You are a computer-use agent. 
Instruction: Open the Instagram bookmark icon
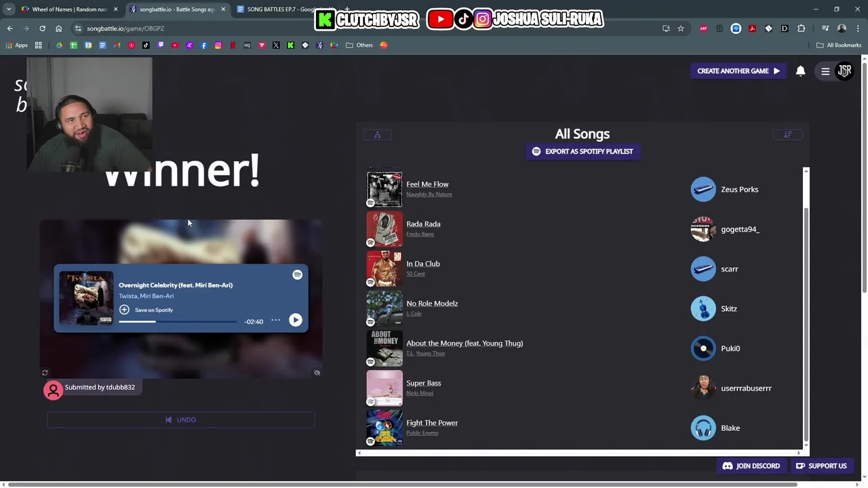pyautogui.click(x=218, y=45)
